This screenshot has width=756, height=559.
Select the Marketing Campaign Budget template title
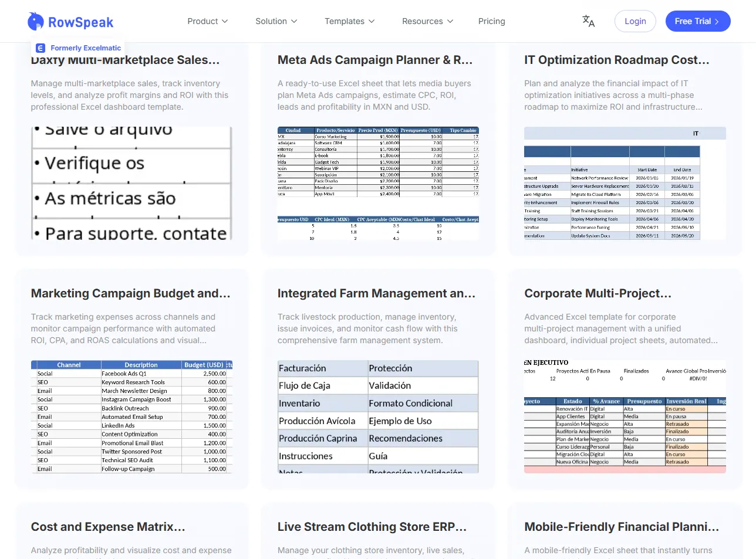coord(130,293)
